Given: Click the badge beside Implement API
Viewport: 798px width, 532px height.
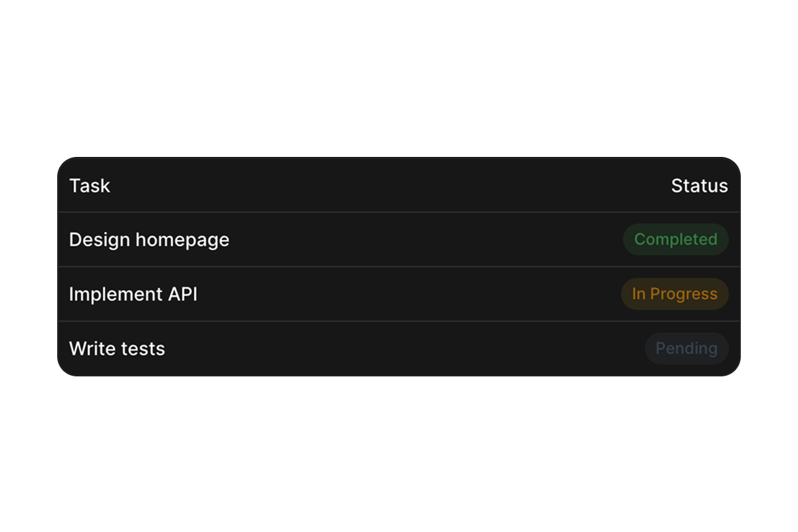Looking at the screenshot, I should pyautogui.click(x=674, y=294).
